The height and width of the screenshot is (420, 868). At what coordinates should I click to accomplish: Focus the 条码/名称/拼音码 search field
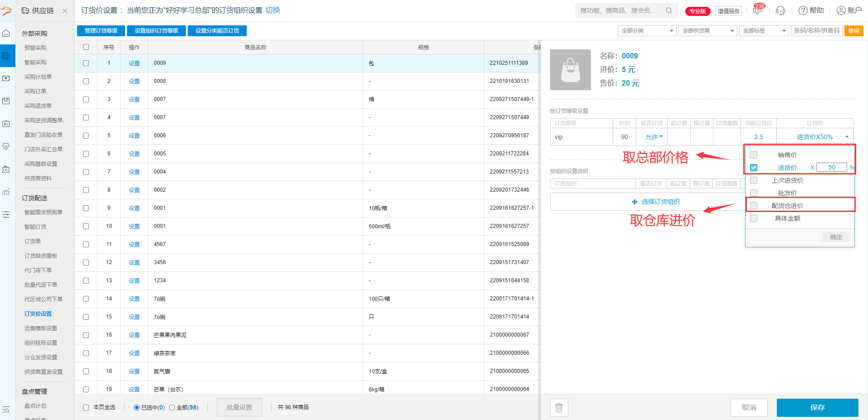[x=817, y=31]
